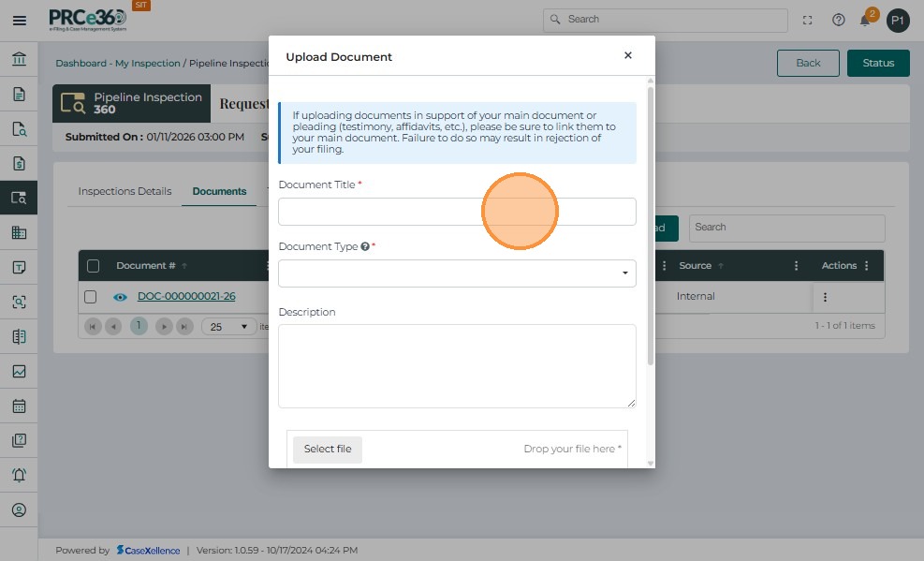Open row actions kebab for DOC-000000021-26

pyautogui.click(x=825, y=297)
